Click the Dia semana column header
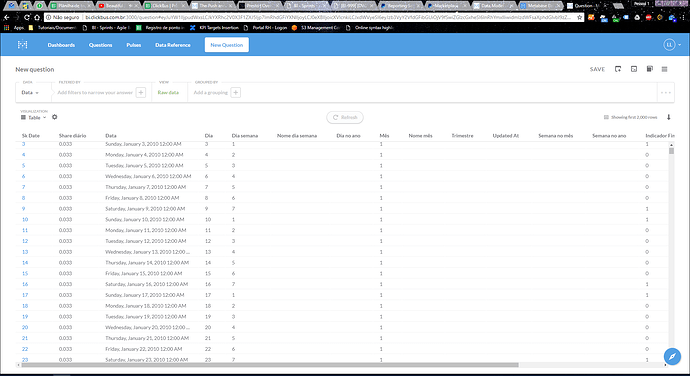 245,136
